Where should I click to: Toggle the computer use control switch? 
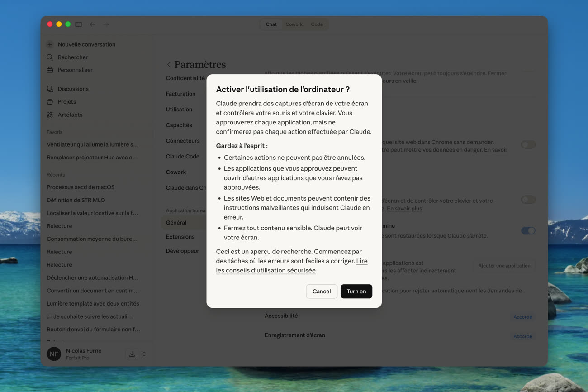point(528,200)
